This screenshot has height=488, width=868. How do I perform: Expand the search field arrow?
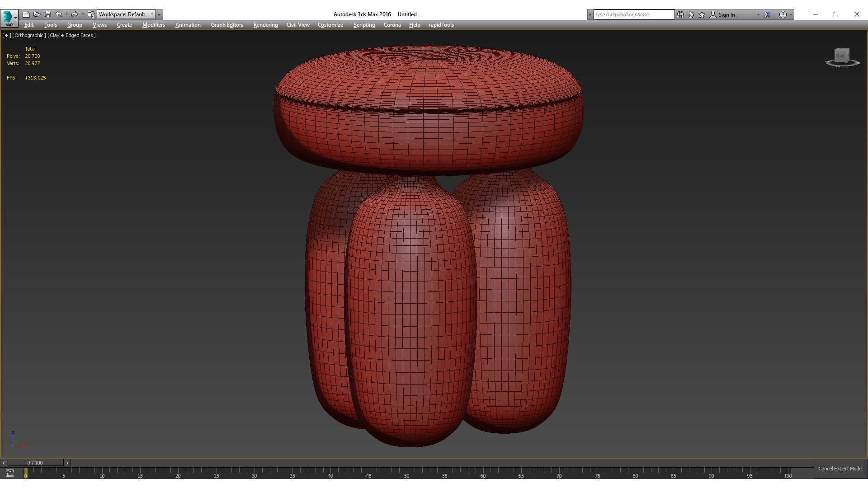tap(590, 14)
